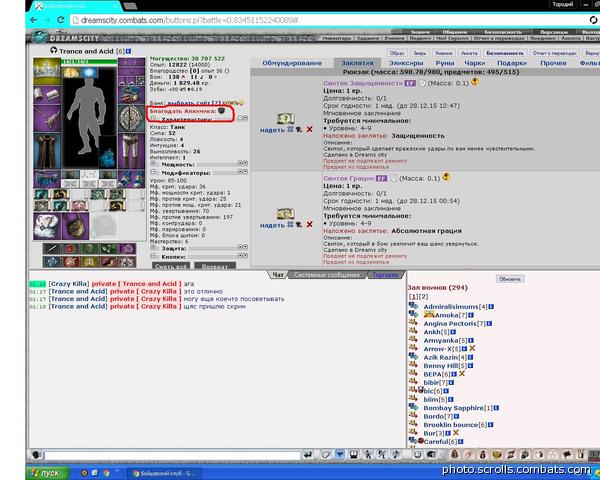The image size is (600, 480).
Task: Collapse the Характеристики section
Action: tap(154, 118)
